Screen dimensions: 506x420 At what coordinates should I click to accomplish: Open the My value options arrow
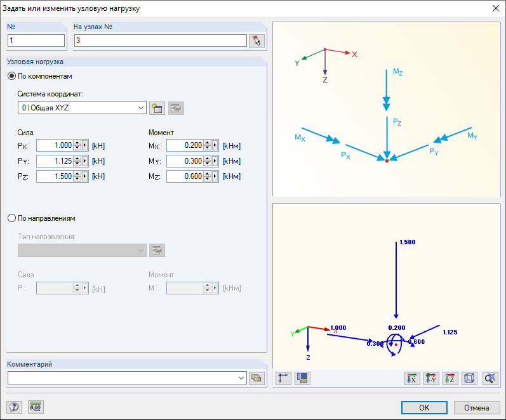(x=215, y=161)
